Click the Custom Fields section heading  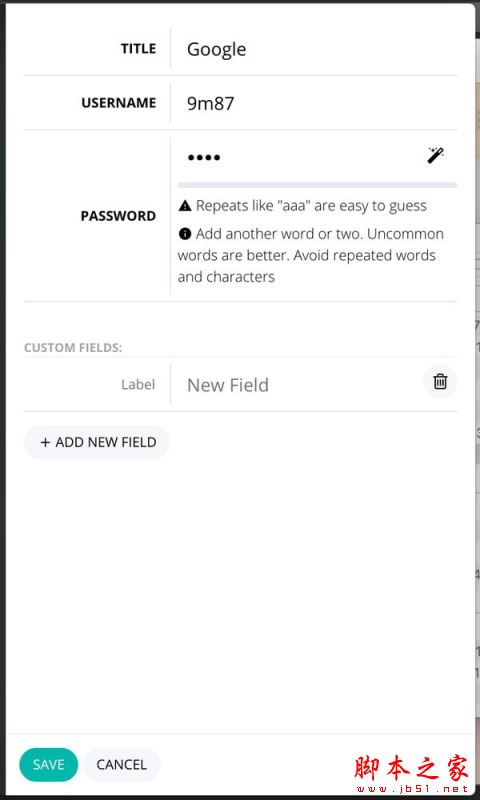click(x=73, y=348)
